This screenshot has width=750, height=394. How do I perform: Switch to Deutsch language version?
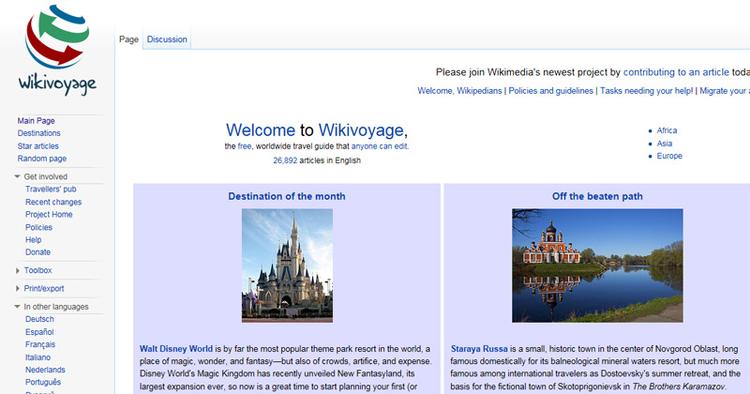pyautogui.click(x=40, y=319)
